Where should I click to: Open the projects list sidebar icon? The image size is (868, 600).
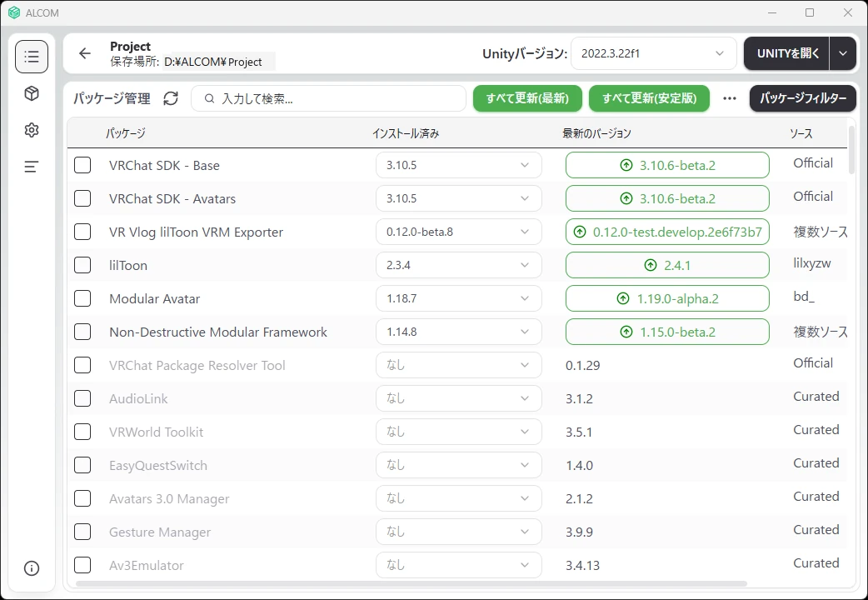[32, 57]
